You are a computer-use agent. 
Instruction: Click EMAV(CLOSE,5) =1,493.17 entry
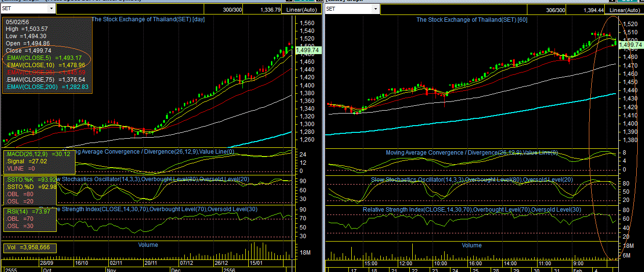(44, 58)
